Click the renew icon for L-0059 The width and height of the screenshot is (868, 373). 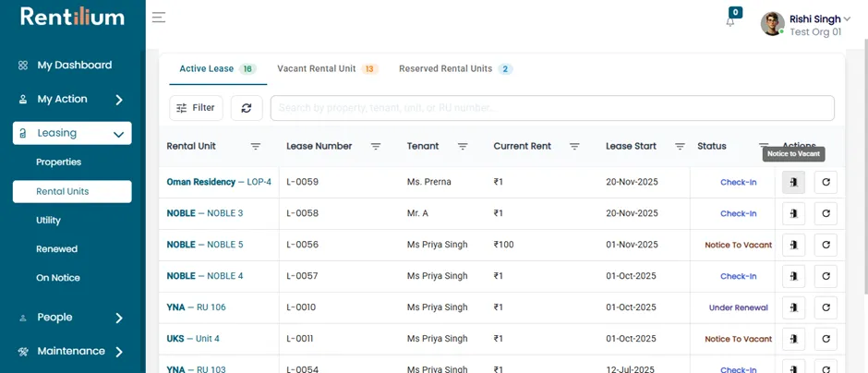(826, 182)
